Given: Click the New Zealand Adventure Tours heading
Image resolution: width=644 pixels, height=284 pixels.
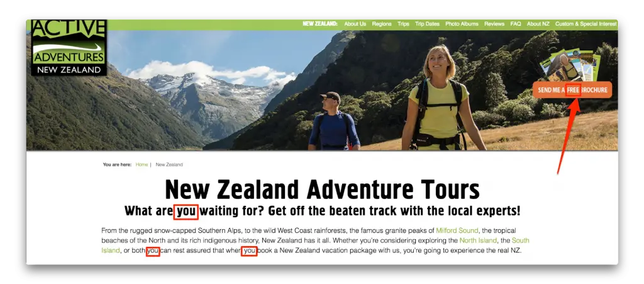Looking at the screenshot, I should point(322,190).
